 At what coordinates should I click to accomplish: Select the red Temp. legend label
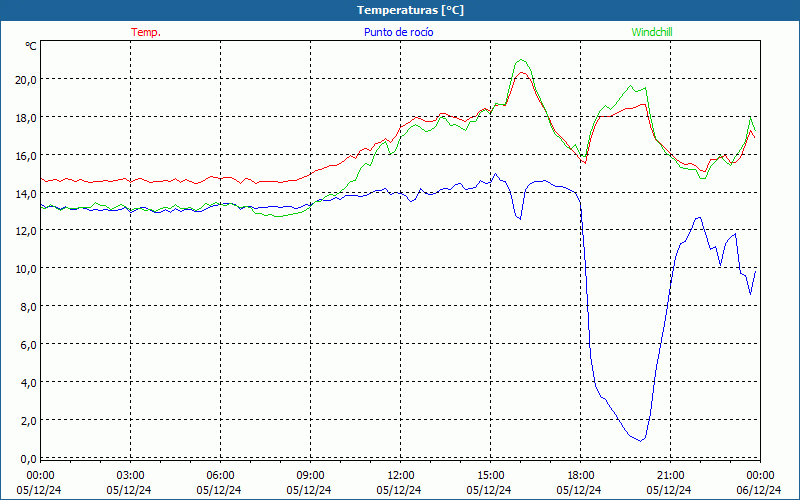146,32
